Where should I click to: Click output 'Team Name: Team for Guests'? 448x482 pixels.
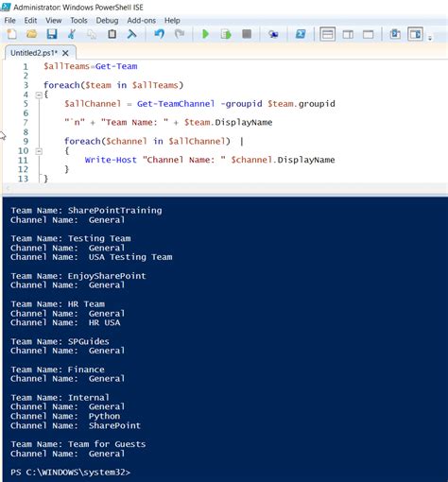pyautogui.click(x=78, y=444)
